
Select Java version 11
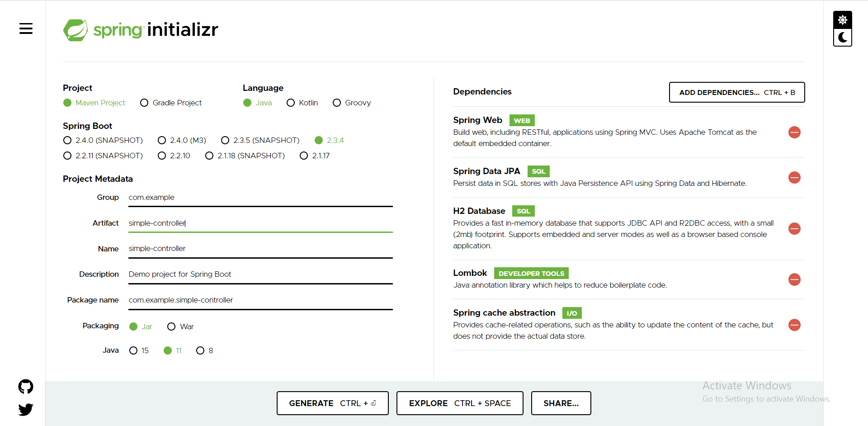pyautogui.click(x=173, y=350)
